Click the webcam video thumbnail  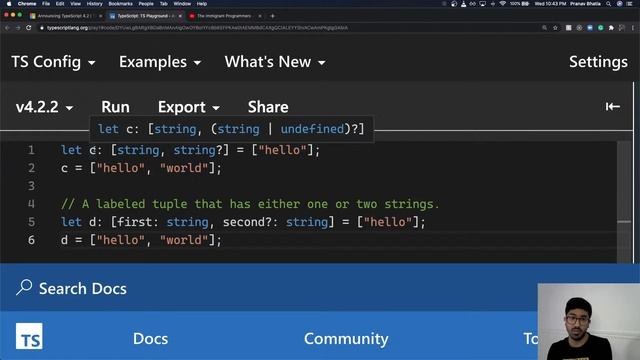(589, 322)
